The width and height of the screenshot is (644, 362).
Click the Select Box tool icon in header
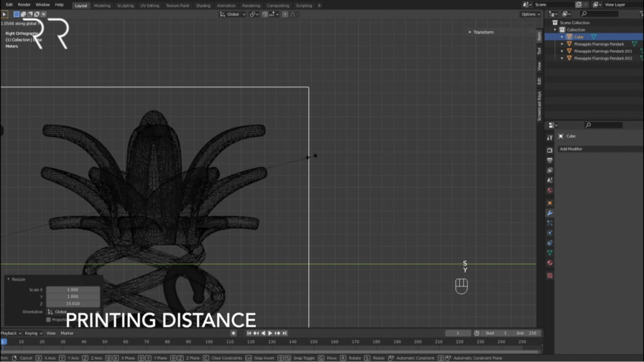[x=4, y=14]
